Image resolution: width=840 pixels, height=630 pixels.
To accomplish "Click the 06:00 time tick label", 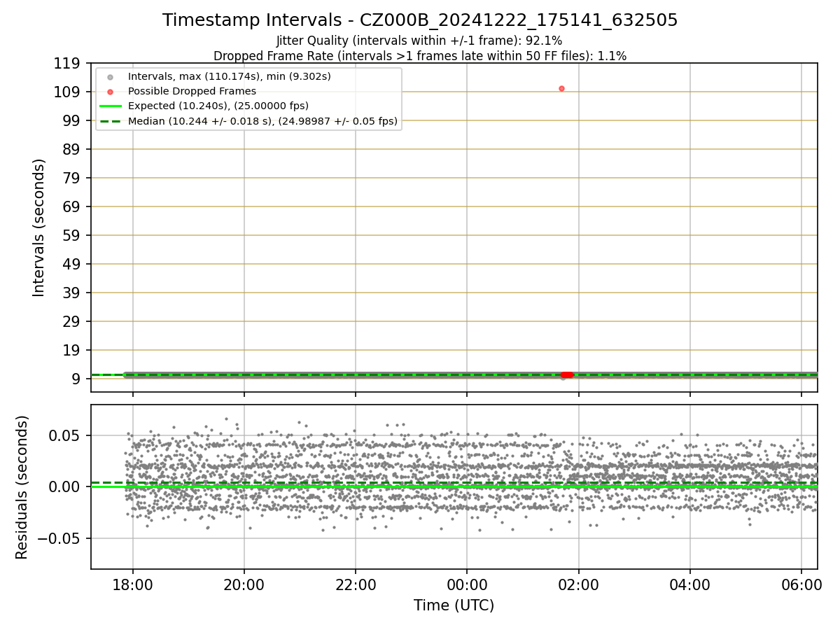I will [x=801, y=584].
